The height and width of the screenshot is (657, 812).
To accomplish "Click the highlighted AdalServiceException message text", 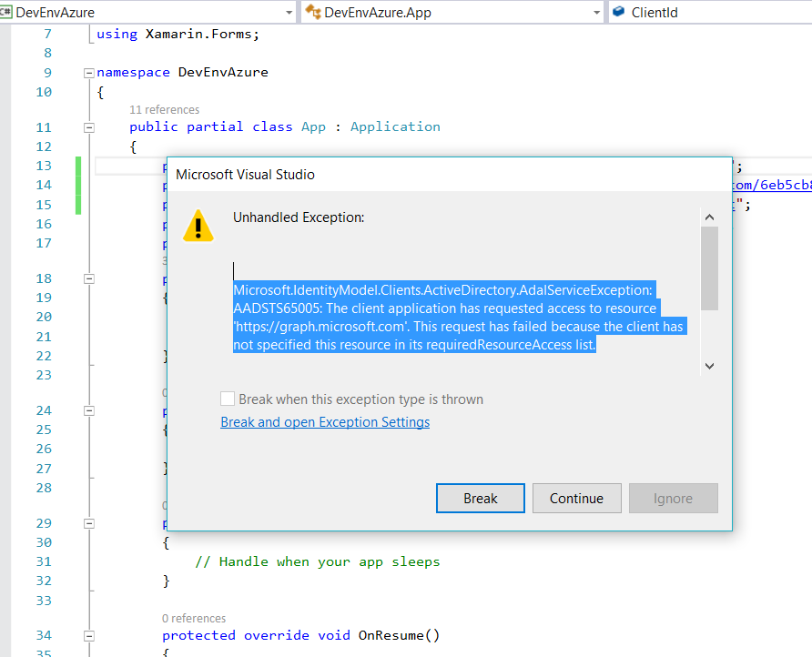I will [x=460, y=318].
